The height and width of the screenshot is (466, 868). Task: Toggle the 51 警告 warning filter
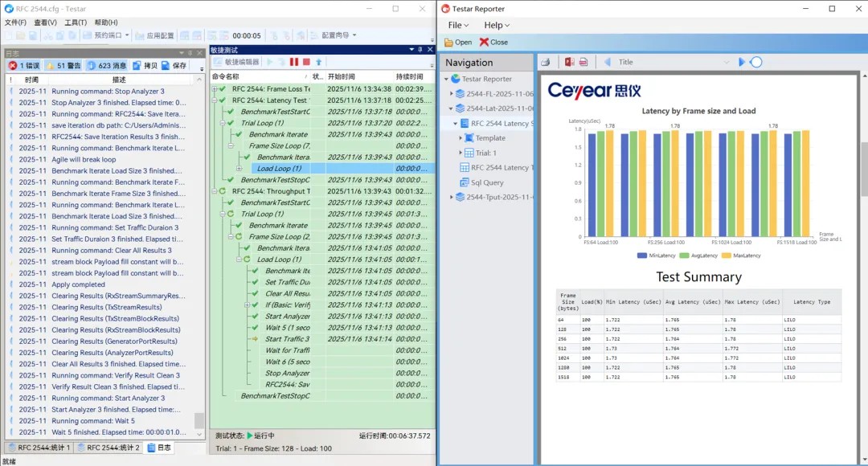(x=61, y=65)
